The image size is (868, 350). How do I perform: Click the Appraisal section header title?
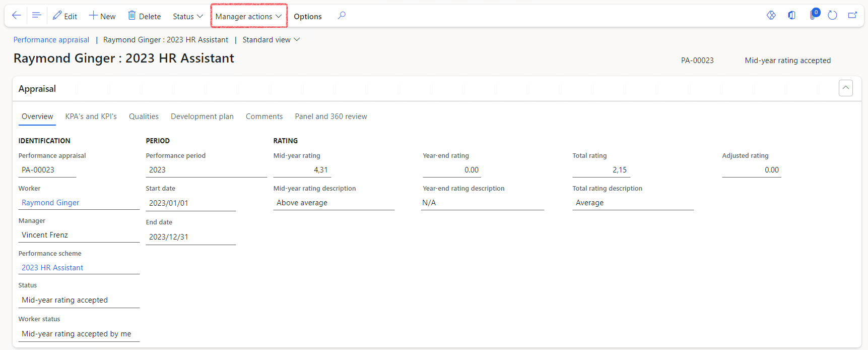tap(37, 89)
